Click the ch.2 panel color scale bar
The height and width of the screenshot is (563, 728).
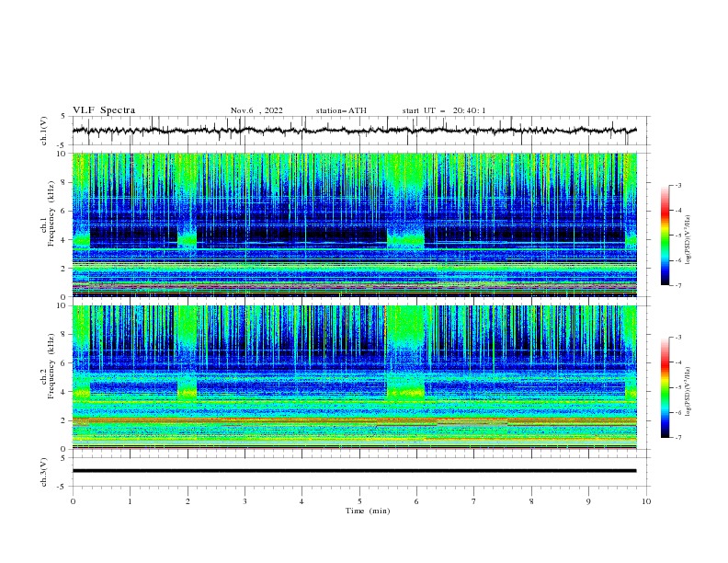(665, 387)
